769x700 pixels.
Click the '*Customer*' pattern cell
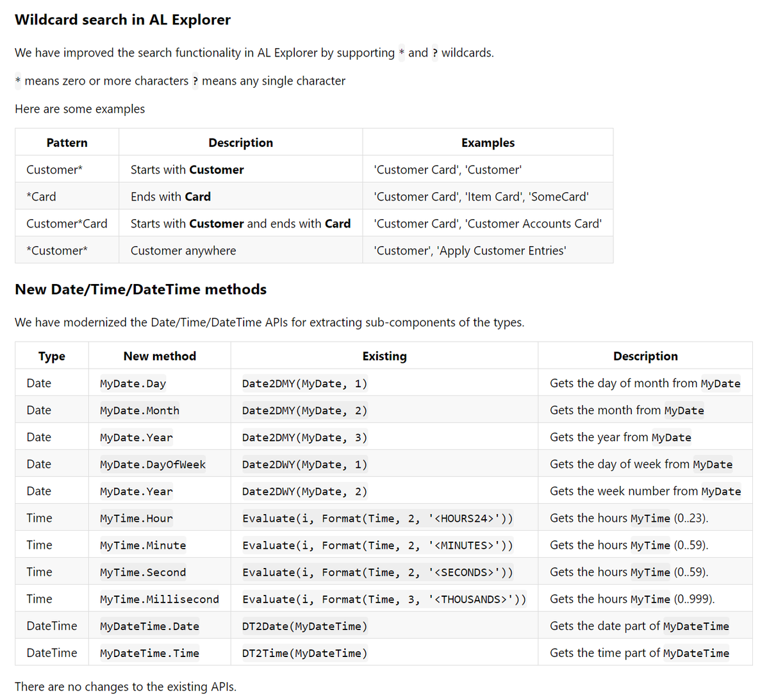pos(67,250)
